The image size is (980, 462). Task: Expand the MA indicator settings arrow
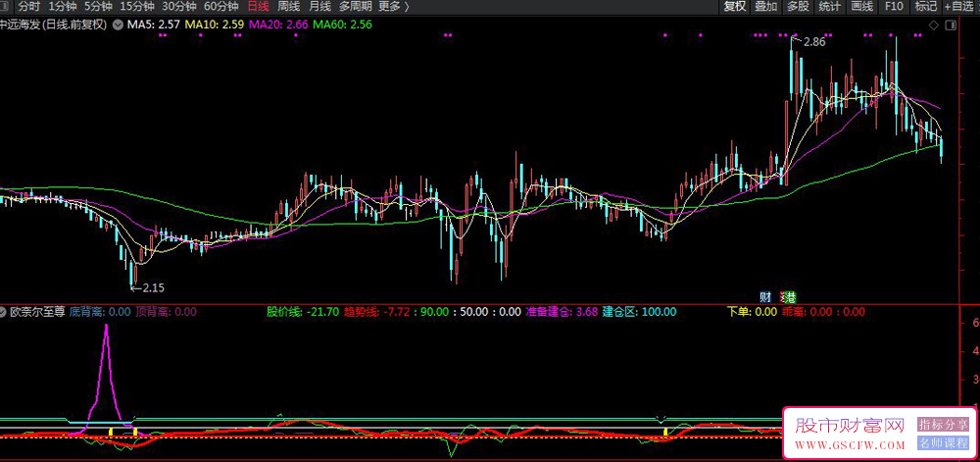pyautogui.click(x=118, y=25)
